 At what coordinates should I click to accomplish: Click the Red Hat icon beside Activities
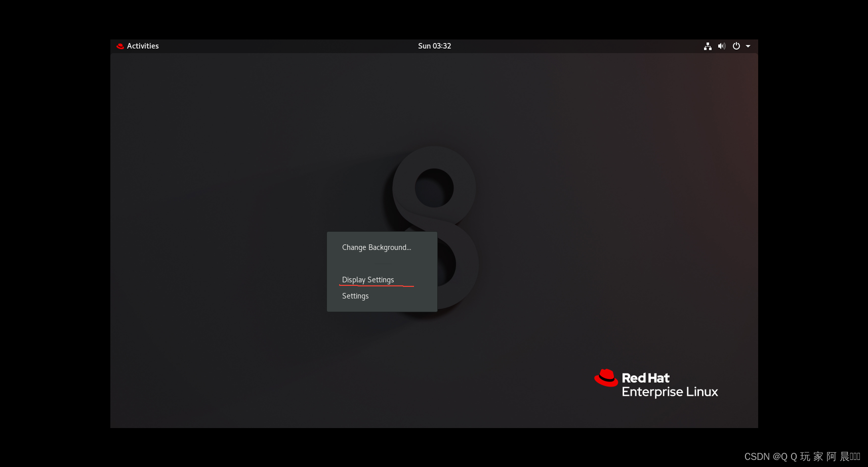click(120, 46)
